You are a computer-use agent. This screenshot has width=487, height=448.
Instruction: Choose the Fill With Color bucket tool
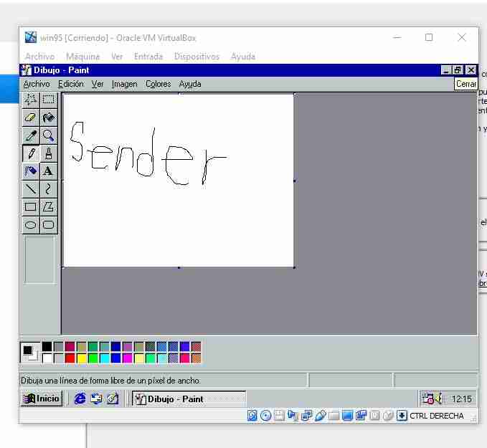coord(48,118)
